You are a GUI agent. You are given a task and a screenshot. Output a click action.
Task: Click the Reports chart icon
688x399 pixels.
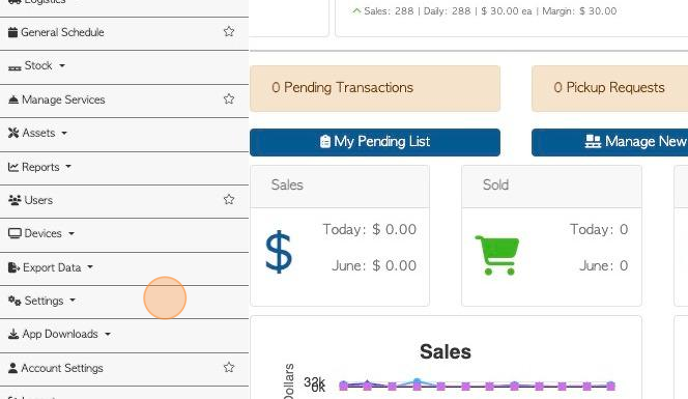pos(13,167)
